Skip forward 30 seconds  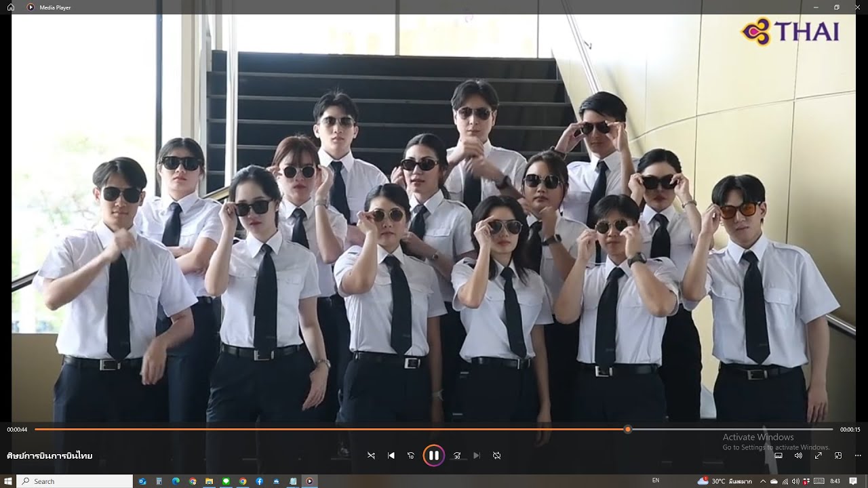457,455
